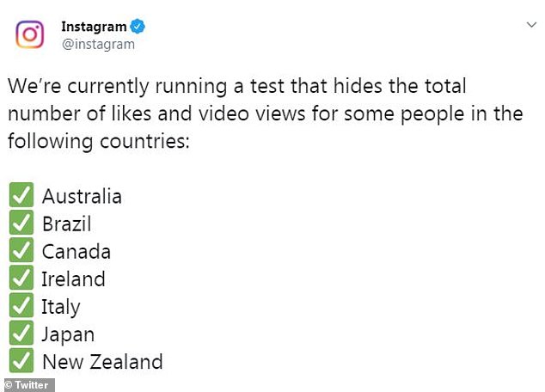Open the Instagram display name link
The height and width of the screenshot is (392, 545).
[x=93, y=27]
